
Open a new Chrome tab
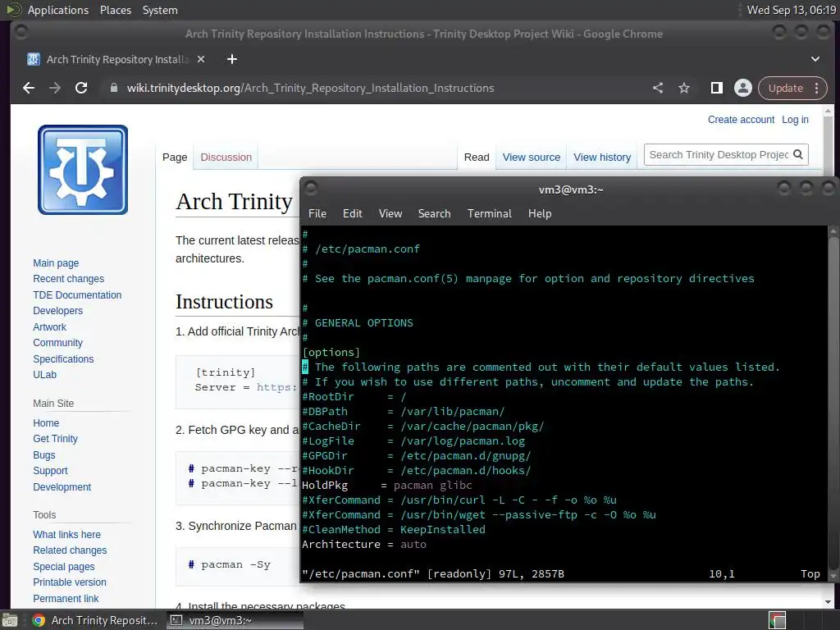tap(232, 59)
